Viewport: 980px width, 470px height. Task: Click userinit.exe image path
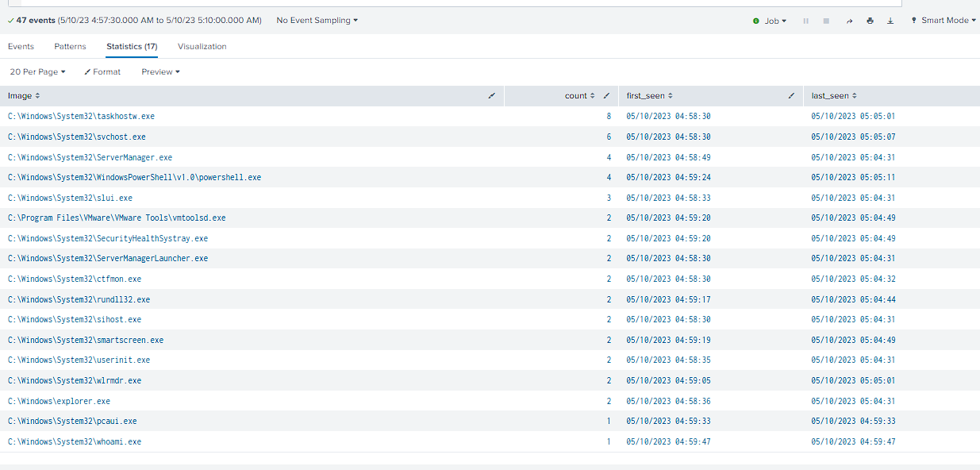click(x=79, y=360)
